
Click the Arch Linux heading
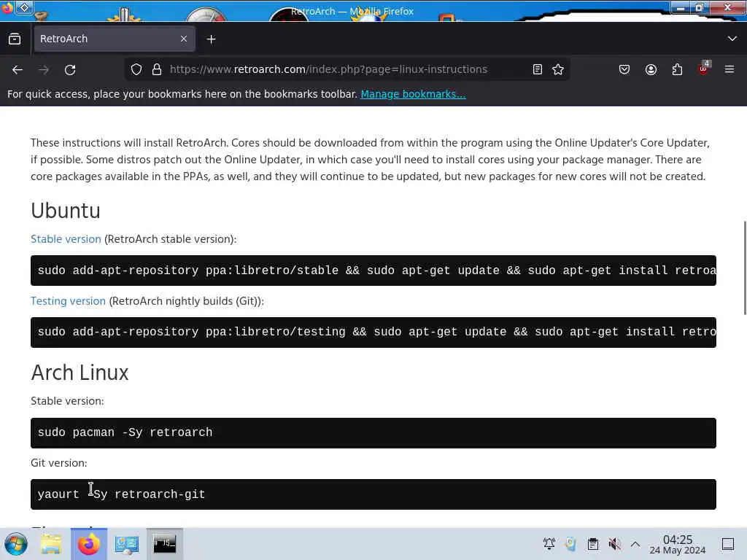pos(80,373)
